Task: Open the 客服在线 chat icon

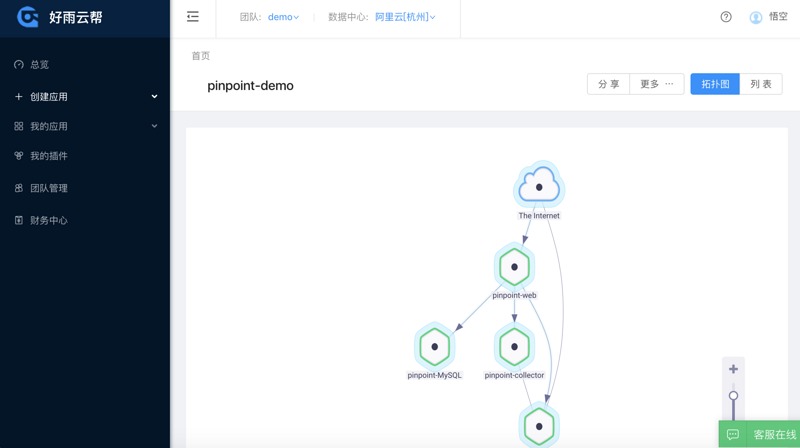Action: pos(733,434)
